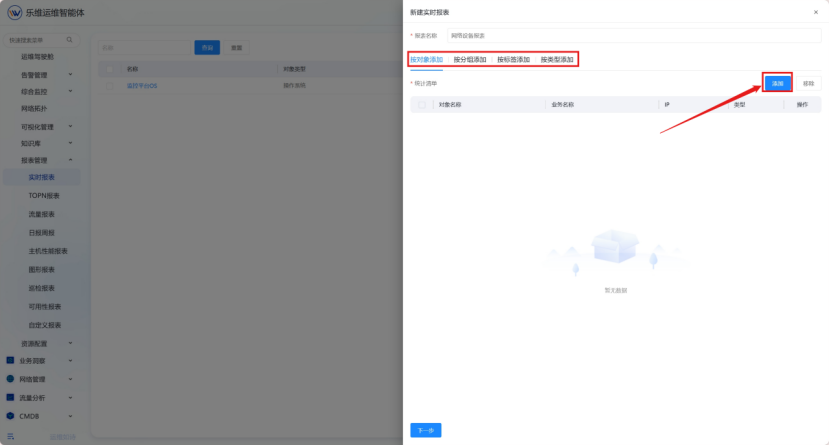Click the CMDB cube icon
This screenshot has width=830, height=445.
10,416
